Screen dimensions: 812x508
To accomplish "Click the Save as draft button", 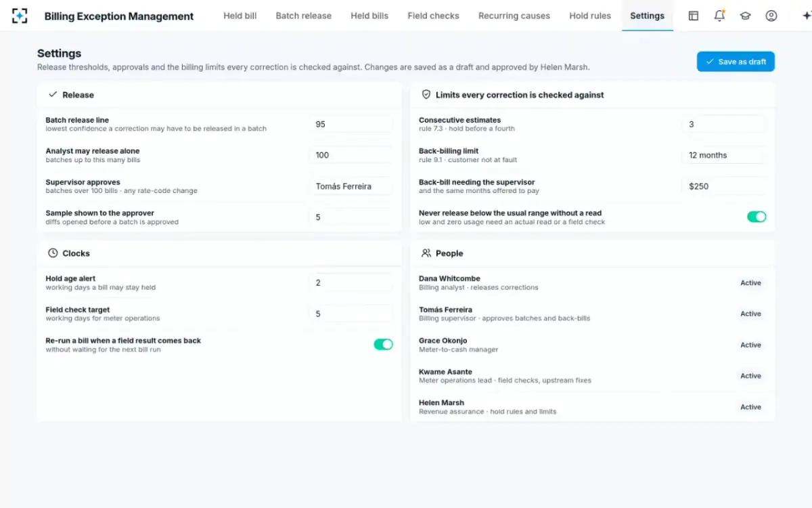I will [x=736, y=62].
